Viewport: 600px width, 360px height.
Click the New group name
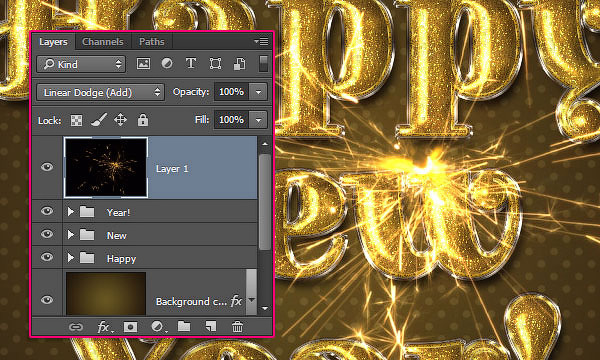tap(117, 236)
